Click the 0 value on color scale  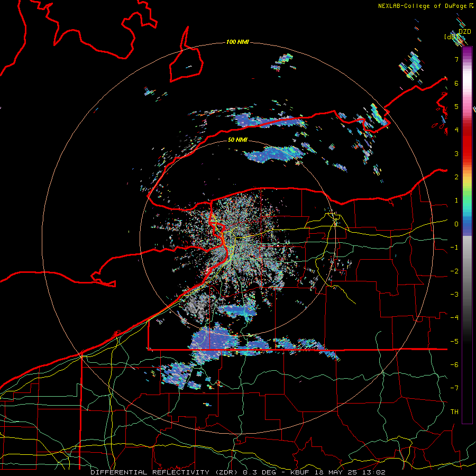456,224
